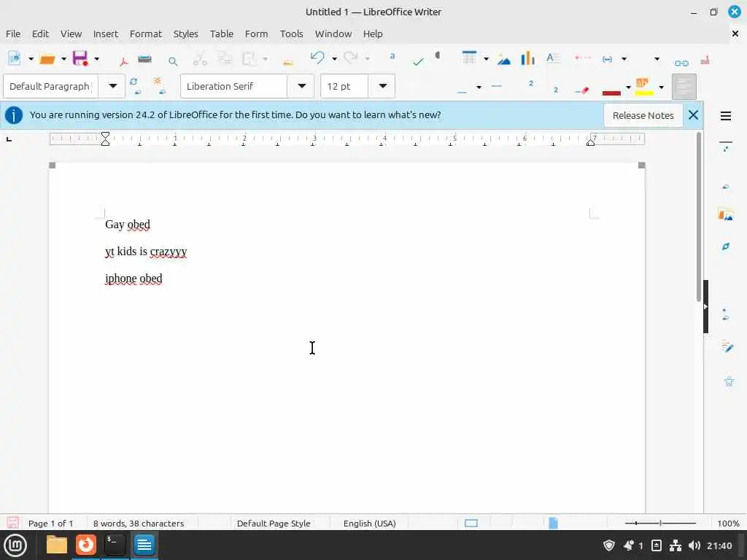Toggle superscript formatting
Viewport: 747px width, 560px height.
[x=531, y=84]
